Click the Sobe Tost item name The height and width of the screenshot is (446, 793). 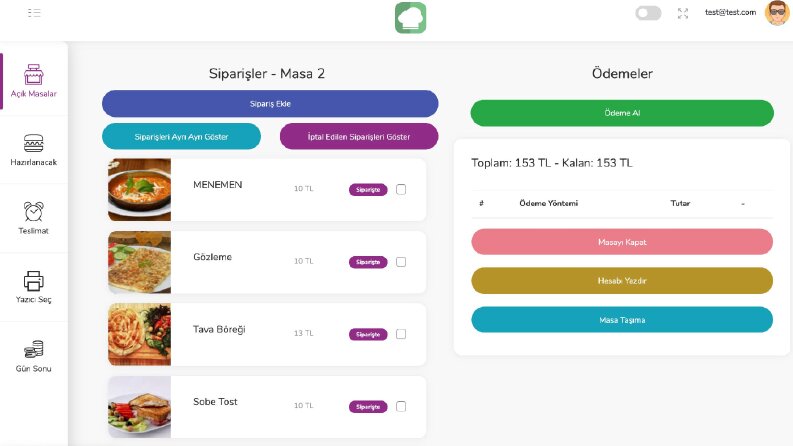tap(215, 402)
